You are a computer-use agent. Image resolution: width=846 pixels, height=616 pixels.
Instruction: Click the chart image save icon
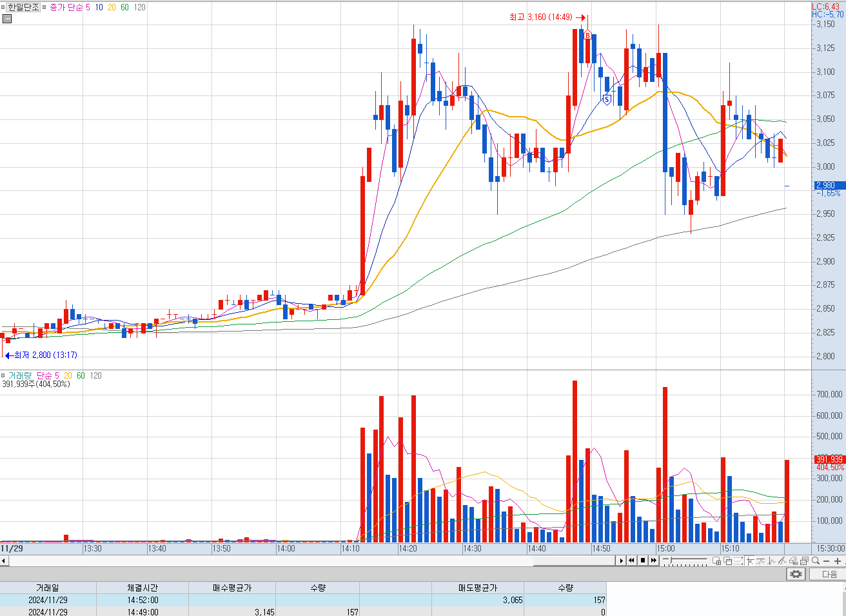[x=804, y=561]
